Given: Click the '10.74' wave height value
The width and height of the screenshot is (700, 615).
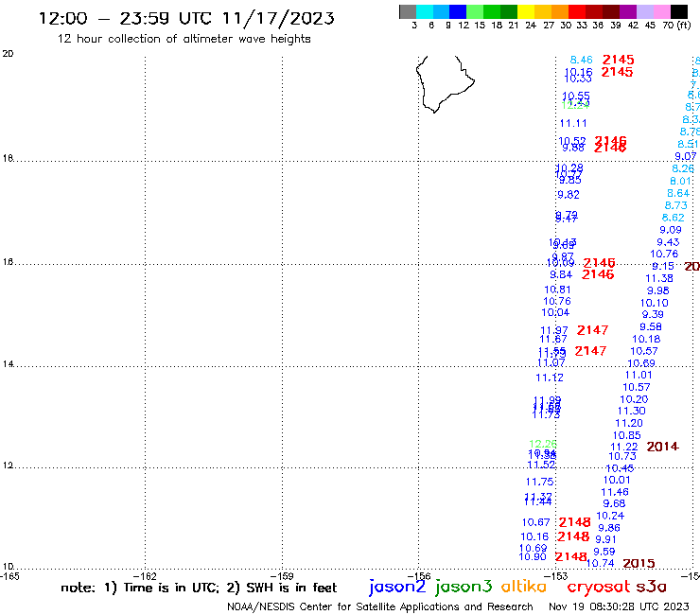Looking at the screenshot, I should (x=600, y=564).
